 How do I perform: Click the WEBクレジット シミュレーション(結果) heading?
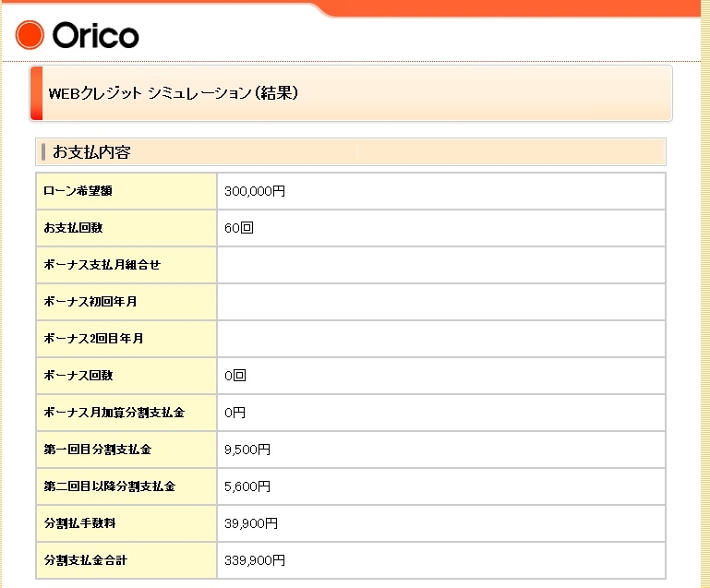[174, 93]
